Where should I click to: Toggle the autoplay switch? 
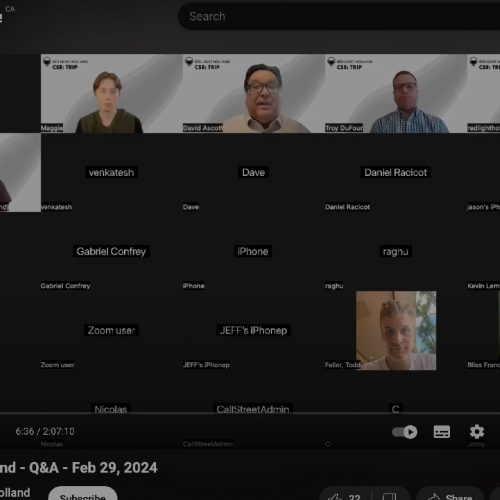pos(404,432)
